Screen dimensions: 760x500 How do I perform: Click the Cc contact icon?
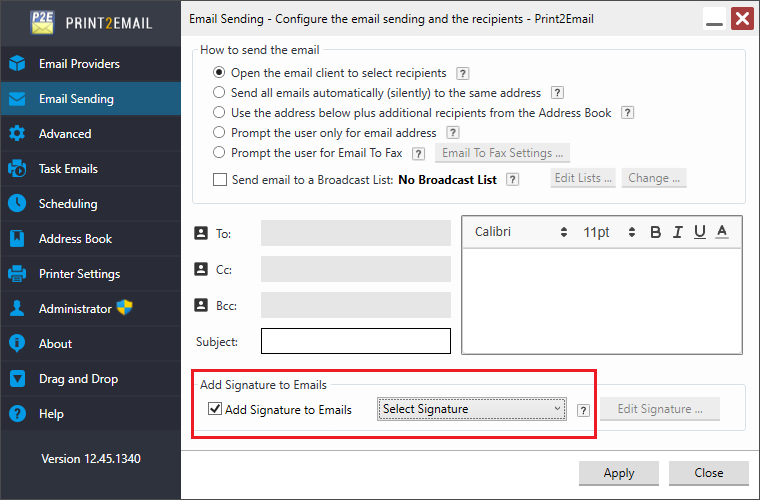(x=200, y=270)
